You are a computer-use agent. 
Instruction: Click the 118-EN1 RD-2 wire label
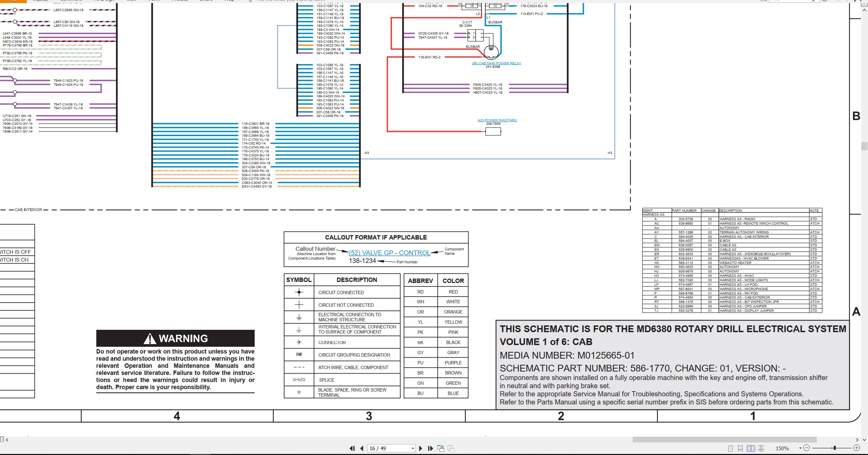[x=429, y=57]
